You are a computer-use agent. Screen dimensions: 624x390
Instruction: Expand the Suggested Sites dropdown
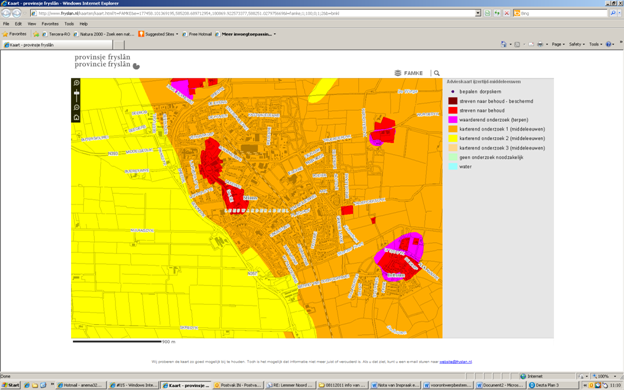tap(177, 34)
